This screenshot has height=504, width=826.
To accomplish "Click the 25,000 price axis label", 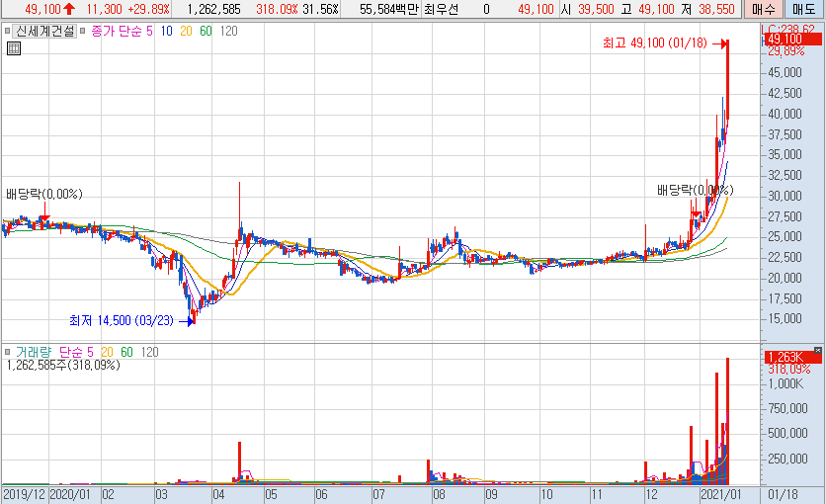I will coord(785,237).
